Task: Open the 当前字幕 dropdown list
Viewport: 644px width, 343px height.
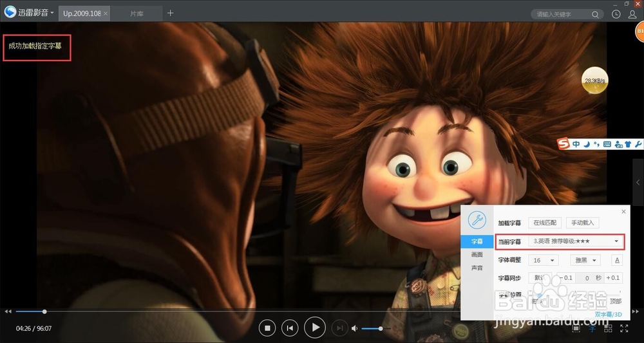Action: pyautogui.click(x=576, y=241)
